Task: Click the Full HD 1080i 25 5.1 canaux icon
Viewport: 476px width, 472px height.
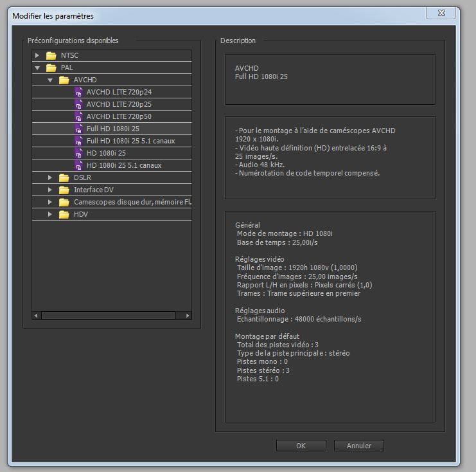Action: (x=78, y=141)
